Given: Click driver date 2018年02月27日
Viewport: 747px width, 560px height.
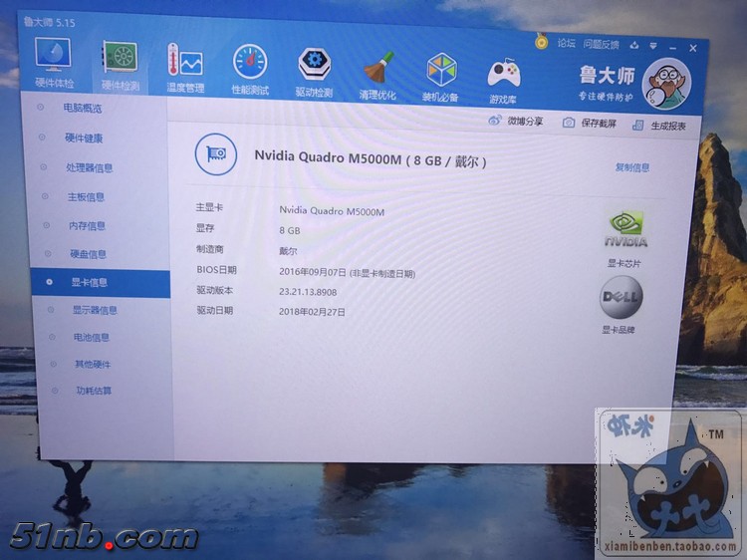Looking at the screenshot, I should [x=312, y=312].
